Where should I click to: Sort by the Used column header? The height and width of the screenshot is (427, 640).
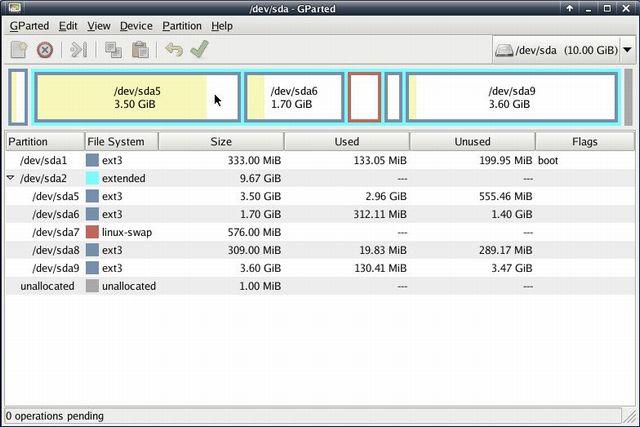tap(347, 142)
